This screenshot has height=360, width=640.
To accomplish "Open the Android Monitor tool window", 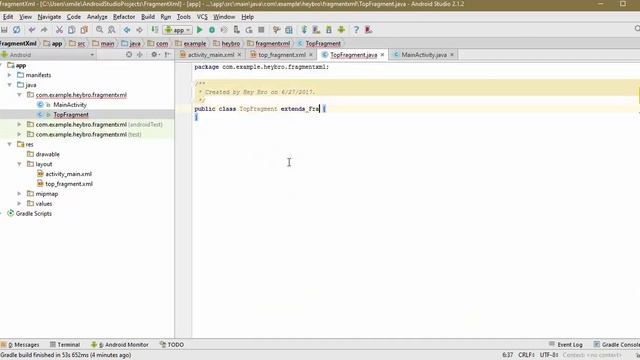I will coord(120,345).
